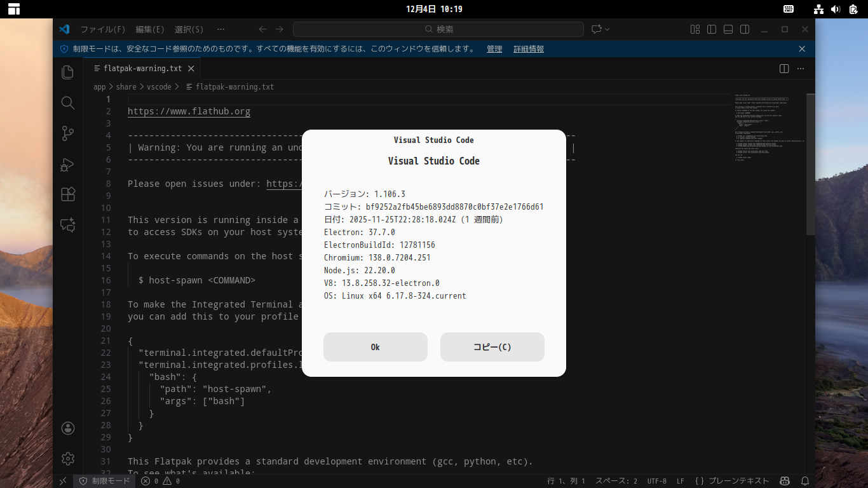Open the Search view in activity bar
The width and height of the screenshot is (868, 488).
click(x=68, y=103)
